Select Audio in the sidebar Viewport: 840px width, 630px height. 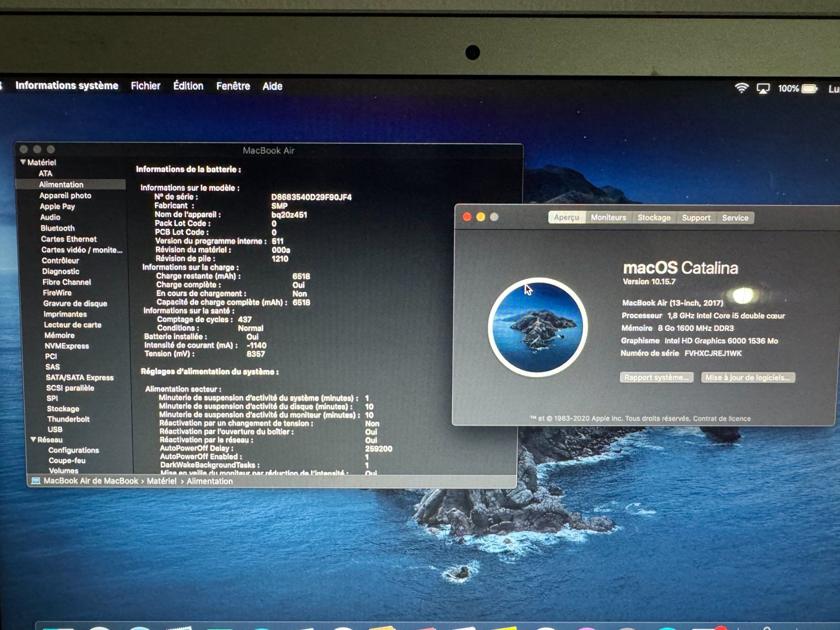coord(50,217)
